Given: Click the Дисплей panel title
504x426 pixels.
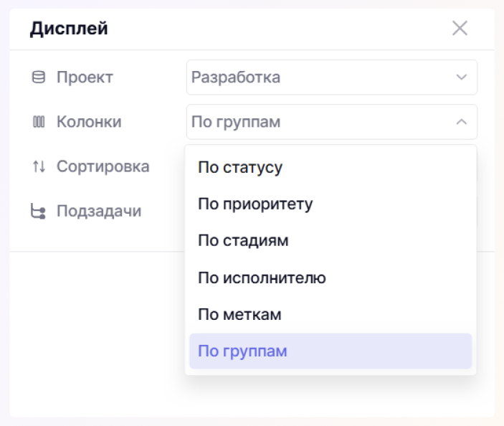Looking at the screenshot, I should 68,29.
